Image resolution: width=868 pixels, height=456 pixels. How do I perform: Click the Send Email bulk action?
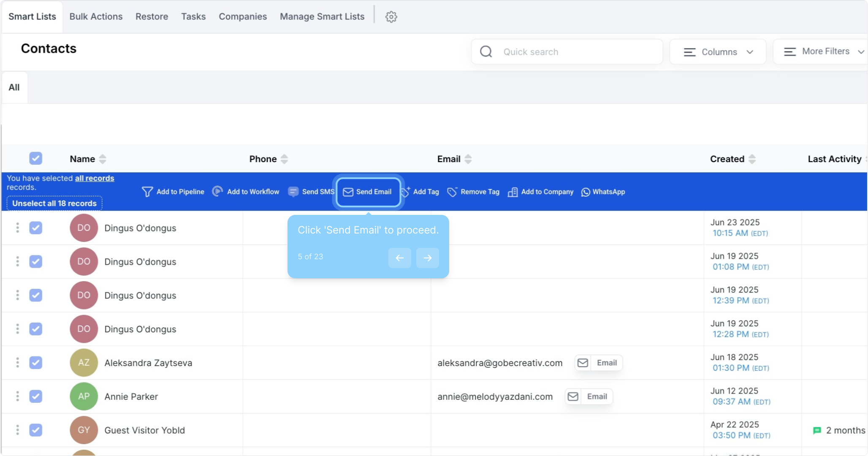[x=368, y=192]
